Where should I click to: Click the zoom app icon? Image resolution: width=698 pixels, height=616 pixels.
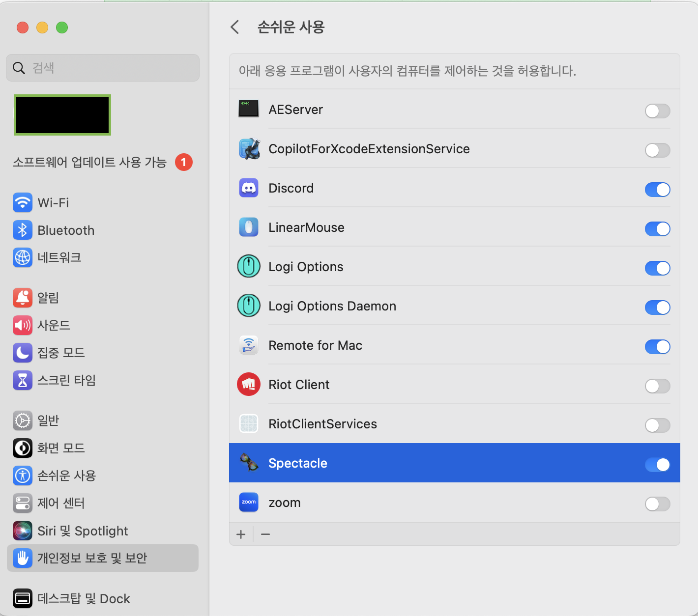pyautogui.click(x=249, y=502)
